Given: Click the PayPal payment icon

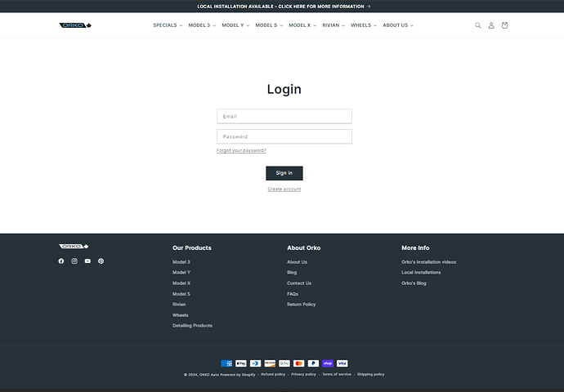Looking at the screenshot, I should tap(313, 363).
